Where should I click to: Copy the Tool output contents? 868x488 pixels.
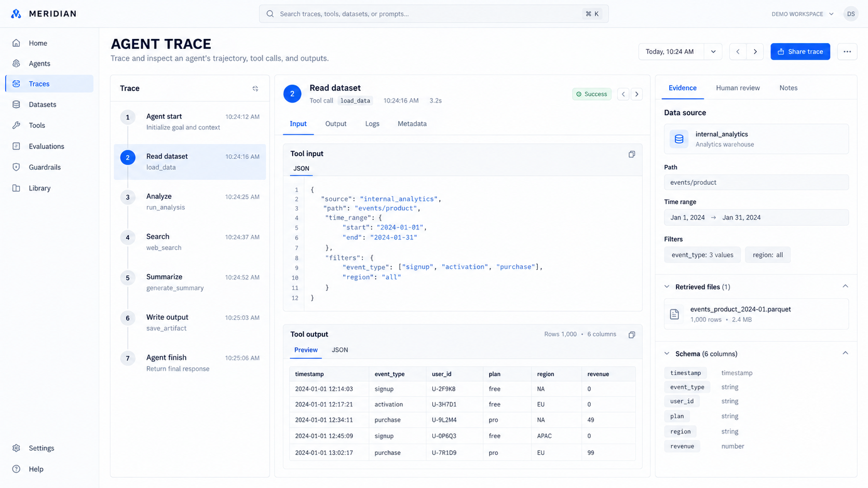632,335
